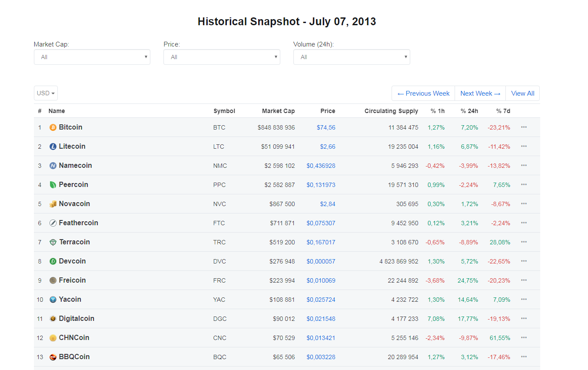Click BBQCoin price $0,003228 link
This screenshot has width=588, height=370.
coord(321,357)
